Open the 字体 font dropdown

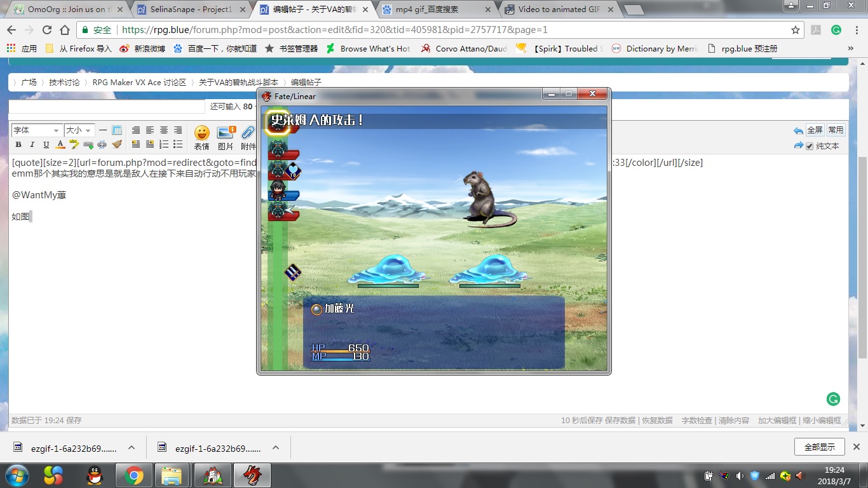coord(36,130)
